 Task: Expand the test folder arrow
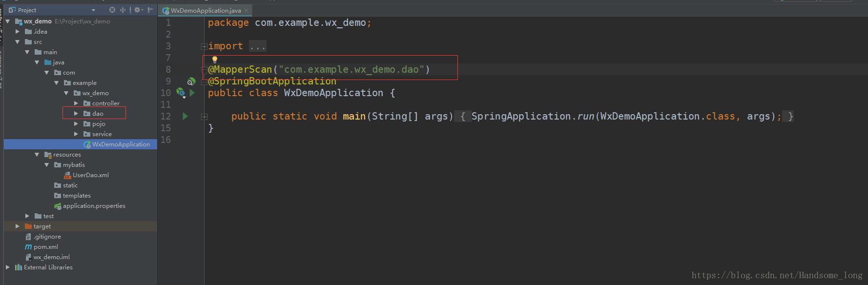(x=27, y=216)
